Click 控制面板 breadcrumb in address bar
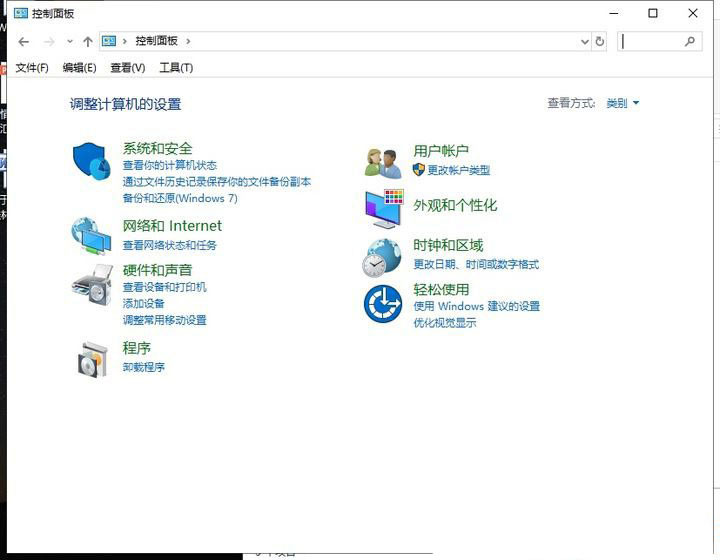Screen dimensions: 720x560 pos(156,41)
